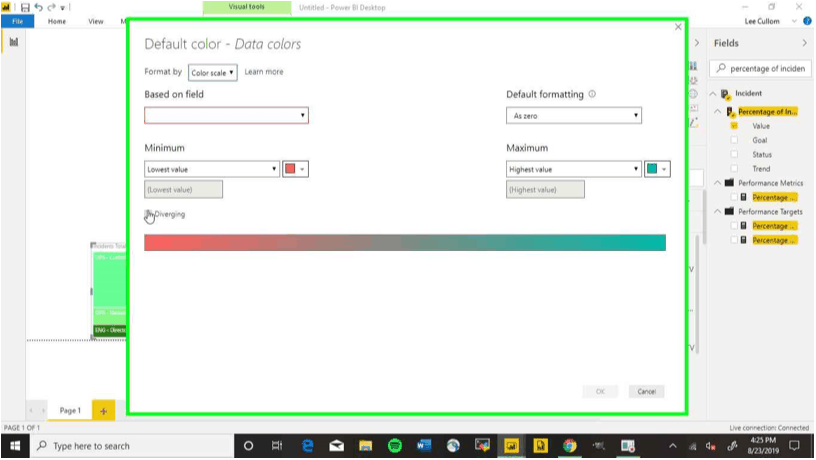Screen dimensions: 816x460
Task: Open the Format by Color scale dropdown
Action: (x=212, y=72)
